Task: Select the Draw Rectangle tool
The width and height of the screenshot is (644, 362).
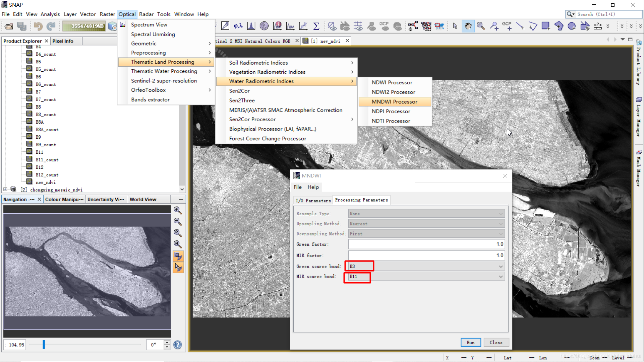Action: coord(546,26)
